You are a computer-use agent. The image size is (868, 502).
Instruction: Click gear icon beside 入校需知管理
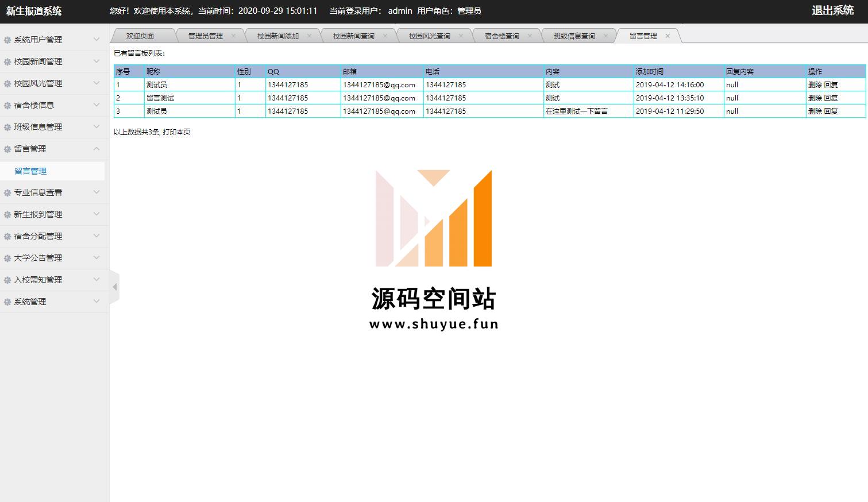pos(7,280)
